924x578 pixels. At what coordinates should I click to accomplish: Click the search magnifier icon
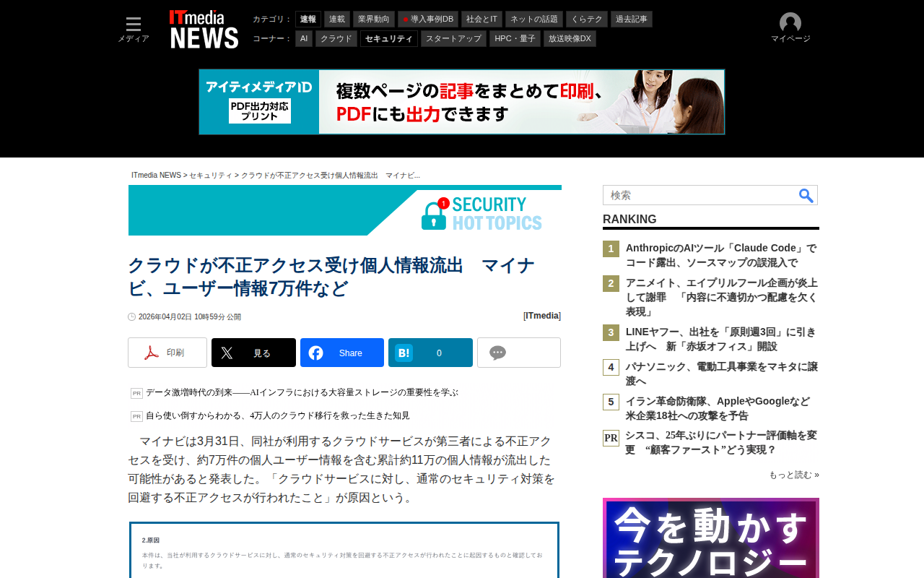tap(806, 195)
